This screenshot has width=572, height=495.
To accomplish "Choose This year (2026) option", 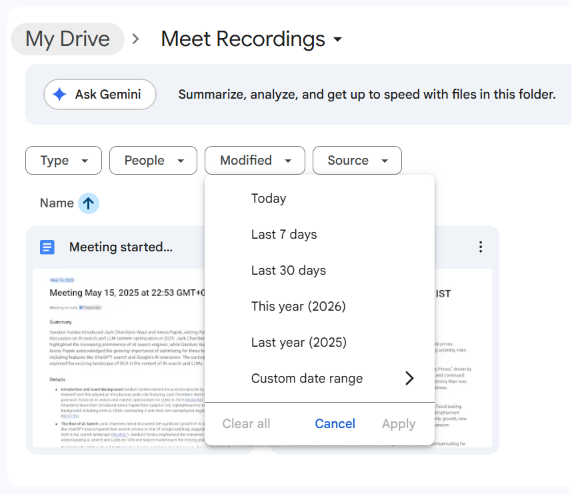I will 320,306.
